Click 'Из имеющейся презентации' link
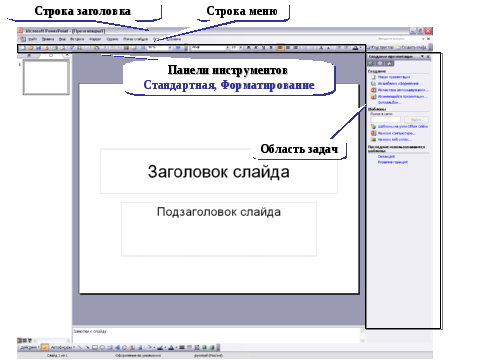 [x=403, y=97]
